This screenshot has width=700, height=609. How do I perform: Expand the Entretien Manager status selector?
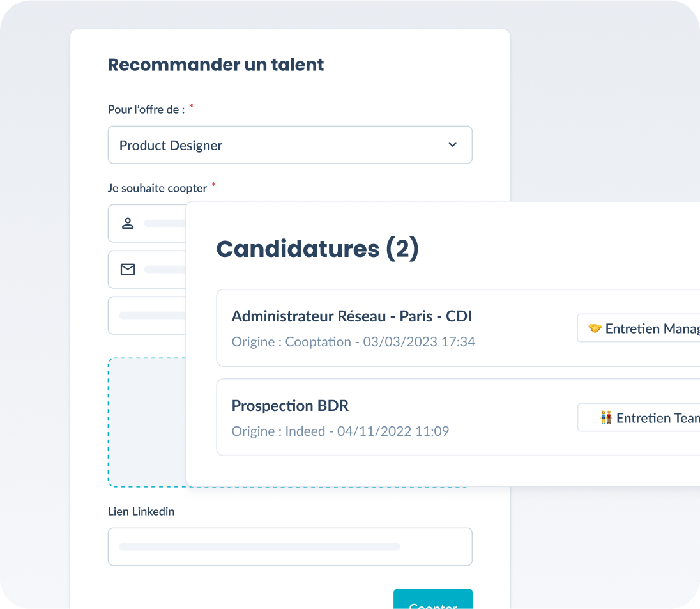click(645, 328)
